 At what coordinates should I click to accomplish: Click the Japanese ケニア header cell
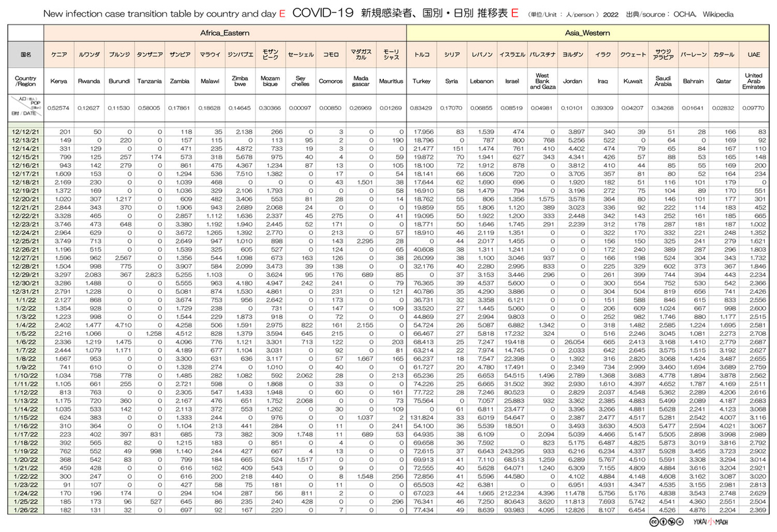[x=59, y=56]
